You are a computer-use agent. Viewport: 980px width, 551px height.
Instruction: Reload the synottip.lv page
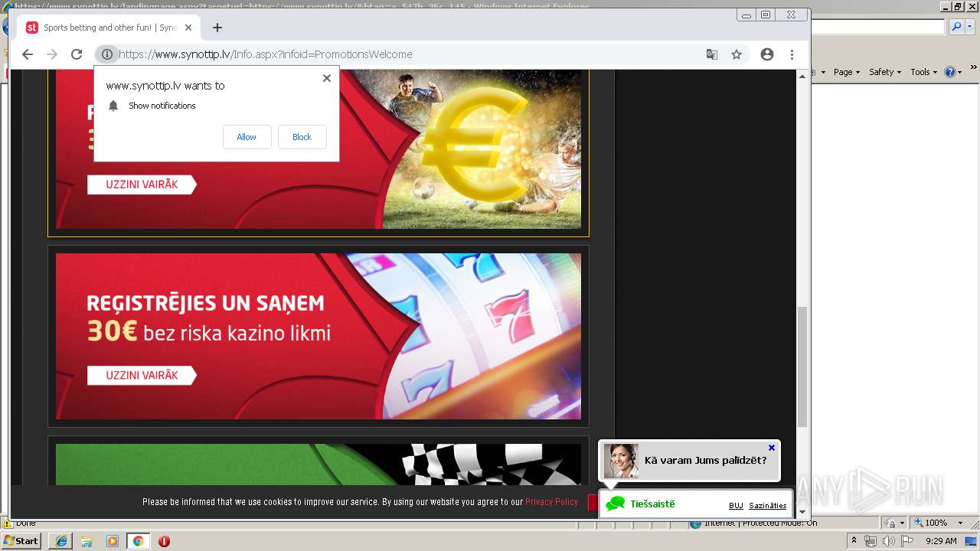(77, 54)
